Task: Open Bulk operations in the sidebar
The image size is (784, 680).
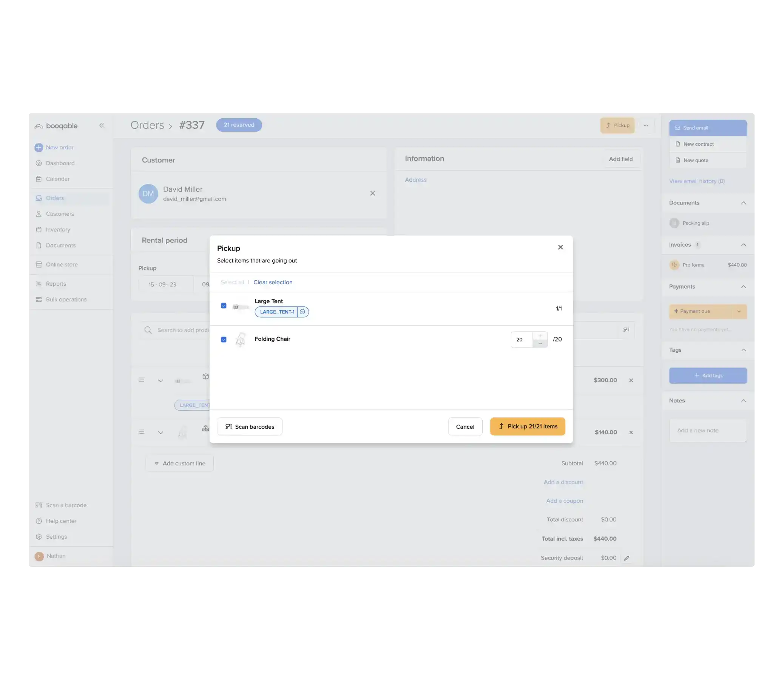Action: [66, 300]
